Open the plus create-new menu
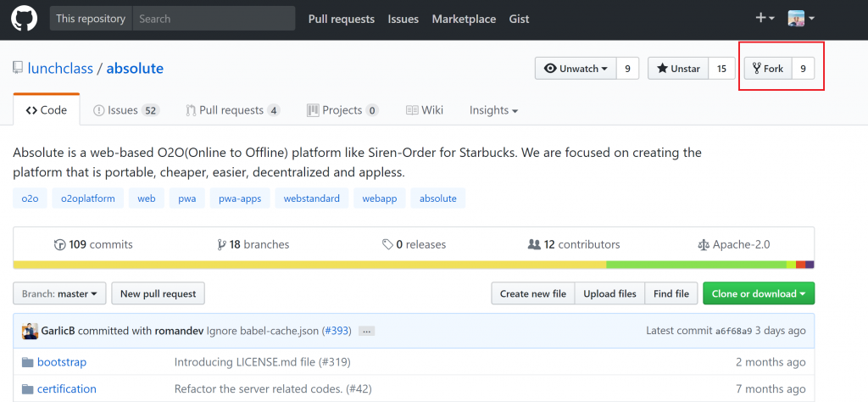This screenshot has height=402, width=868. [x=765, y=19]
